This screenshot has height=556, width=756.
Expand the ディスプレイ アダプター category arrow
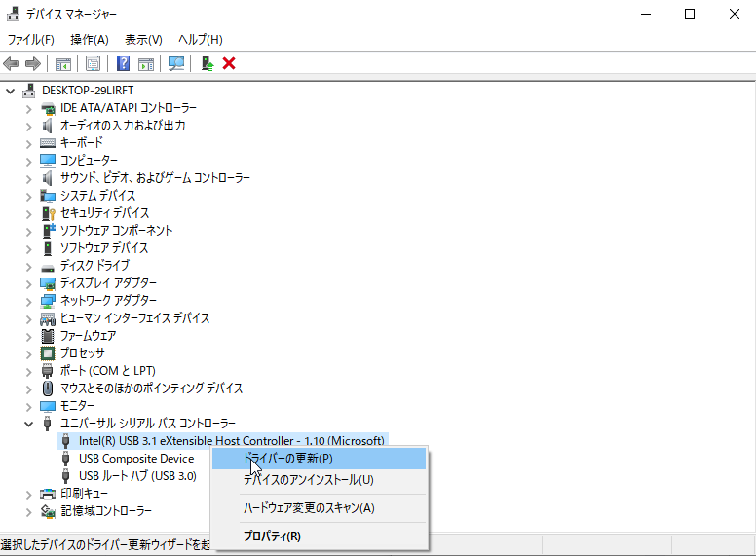[28, 283]
